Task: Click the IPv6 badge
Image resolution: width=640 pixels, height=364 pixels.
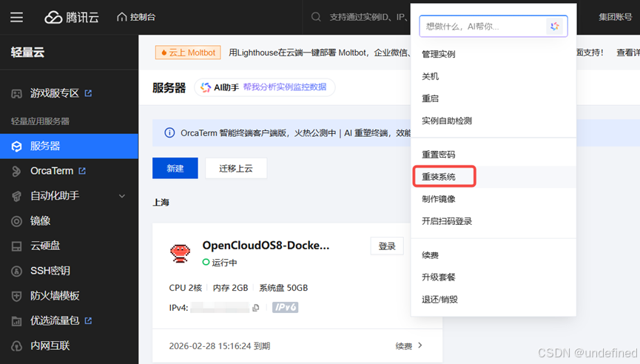Action: (x=286, y=307)
